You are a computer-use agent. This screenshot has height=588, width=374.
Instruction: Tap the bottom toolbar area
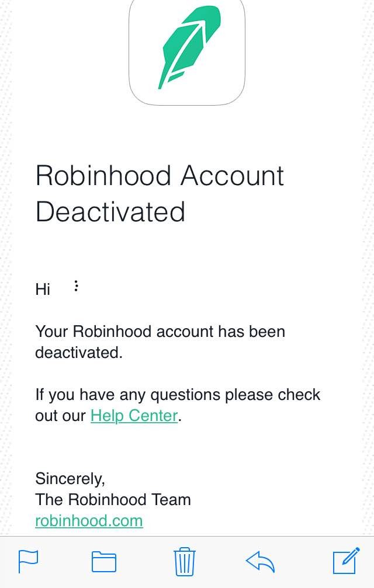click(187, 561)
